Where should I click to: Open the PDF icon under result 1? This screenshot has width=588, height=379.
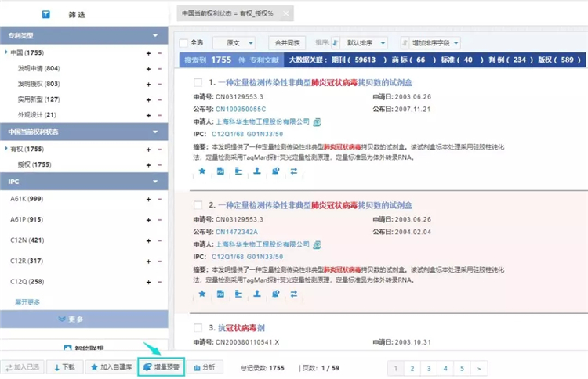[x=220, y=170]
